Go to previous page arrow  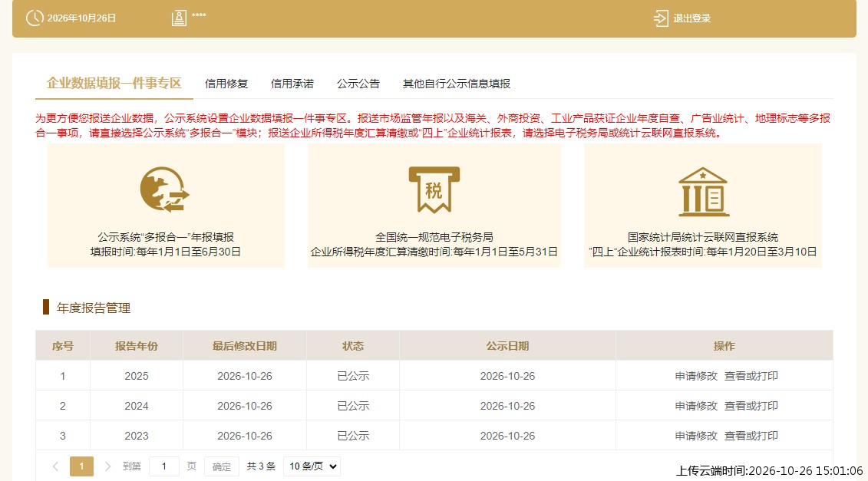tap(55, 466)
